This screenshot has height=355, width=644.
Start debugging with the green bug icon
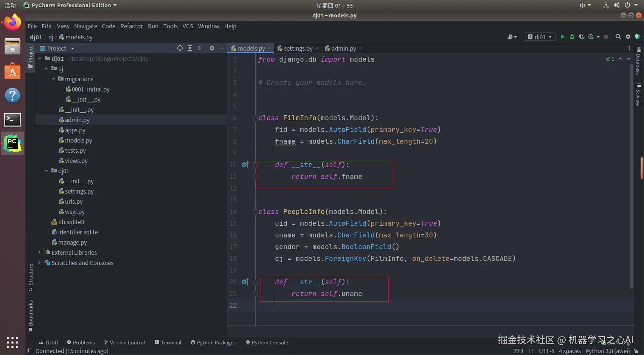(572, 37)
